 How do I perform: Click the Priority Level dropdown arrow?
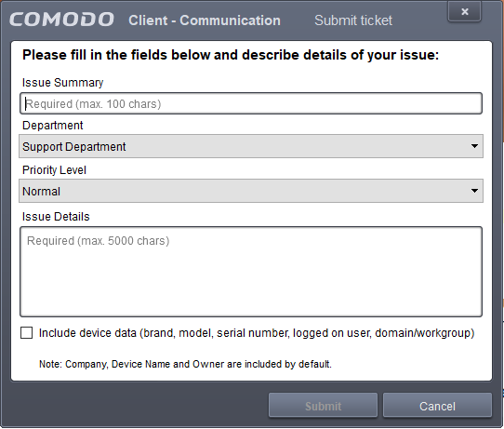click(474, 191)
